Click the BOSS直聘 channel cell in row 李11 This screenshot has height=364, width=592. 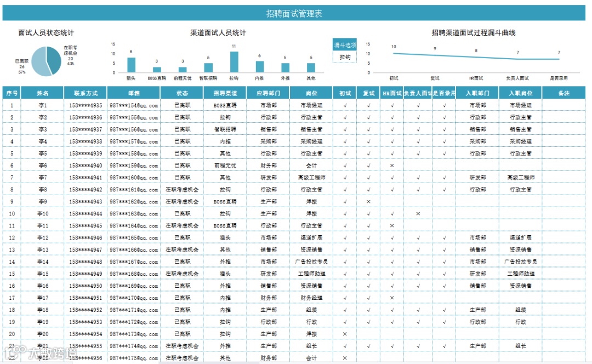coord(225,226)
